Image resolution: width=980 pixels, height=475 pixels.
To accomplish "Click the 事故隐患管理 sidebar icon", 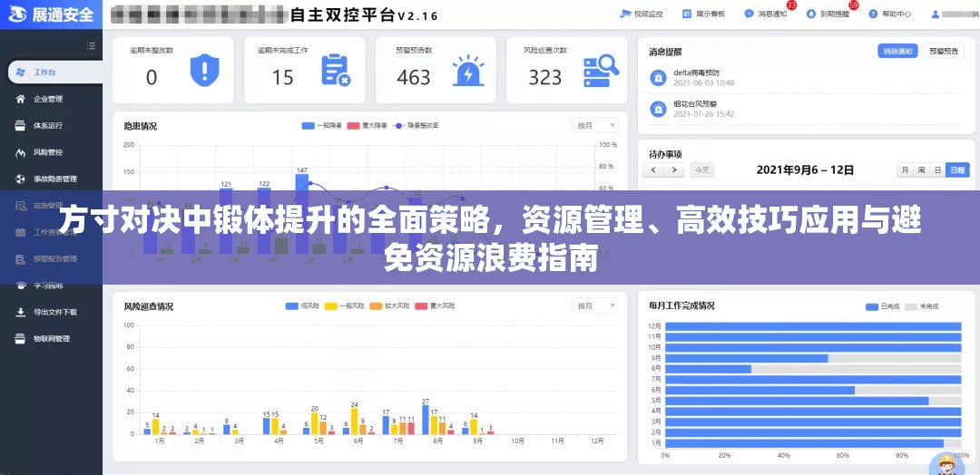I will [21, 179].
